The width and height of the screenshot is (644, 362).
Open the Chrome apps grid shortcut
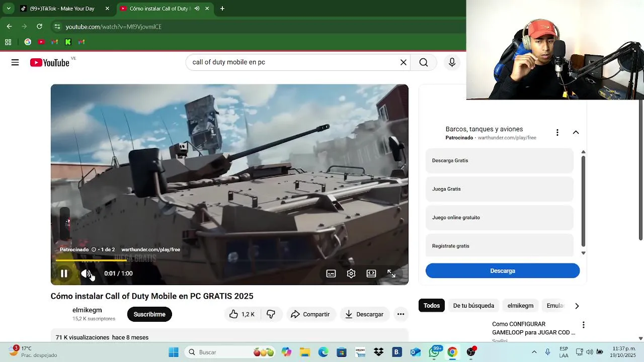[x=8, y=42]
